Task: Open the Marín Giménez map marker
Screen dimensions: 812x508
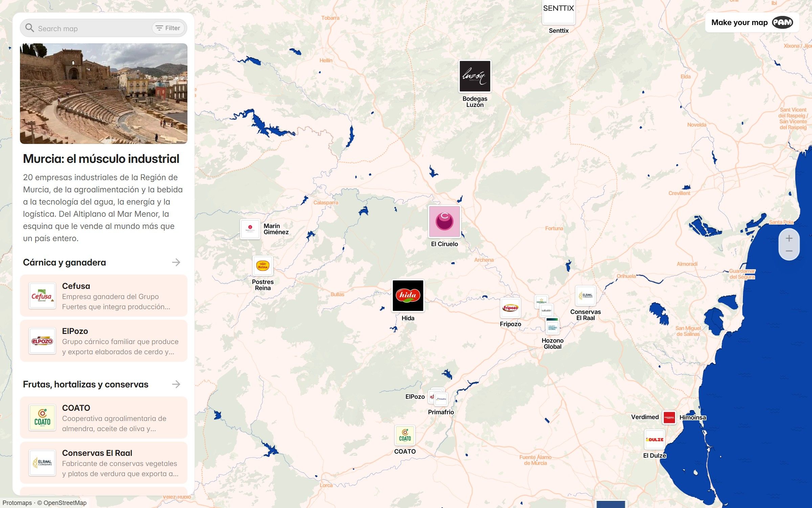Action: click(x=250, y=229)
